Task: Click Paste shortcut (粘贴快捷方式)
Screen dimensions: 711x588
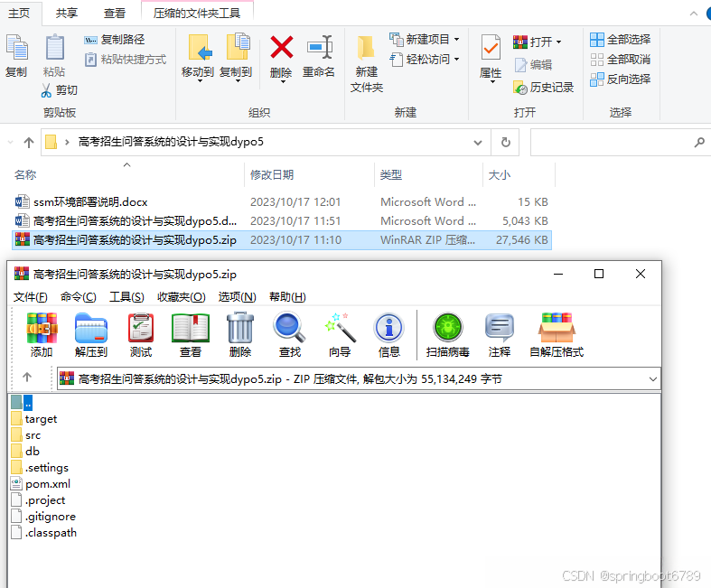Action: pos(126,60)
